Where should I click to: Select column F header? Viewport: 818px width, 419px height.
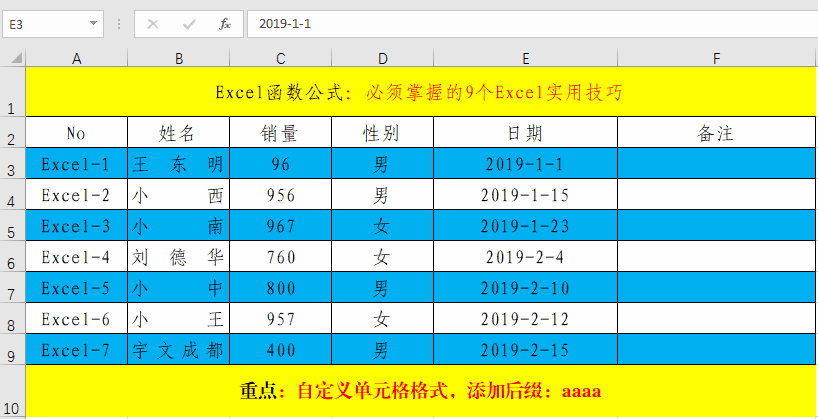pos(717,58)
